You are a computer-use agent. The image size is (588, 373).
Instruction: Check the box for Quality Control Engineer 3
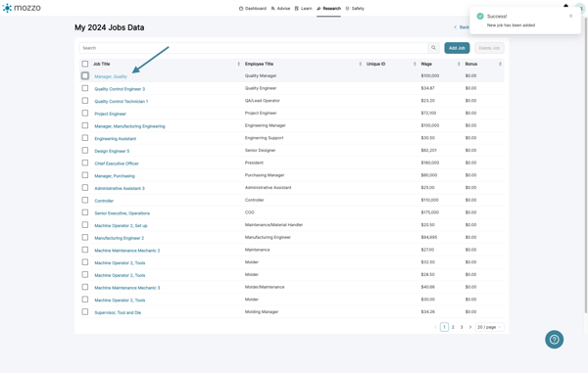coord(85,88)
